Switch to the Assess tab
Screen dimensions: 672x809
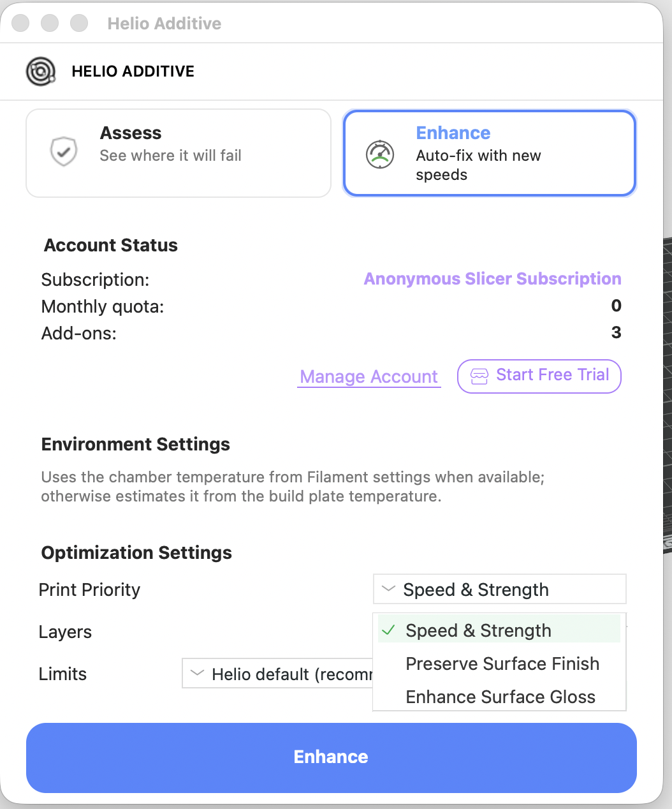click(x=178, y=152)
